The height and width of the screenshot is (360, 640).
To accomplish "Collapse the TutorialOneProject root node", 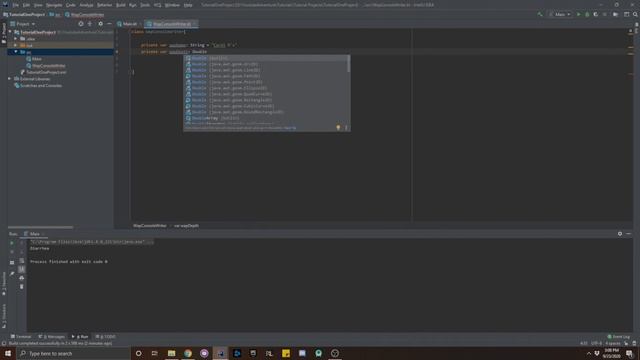I will 10,32.
